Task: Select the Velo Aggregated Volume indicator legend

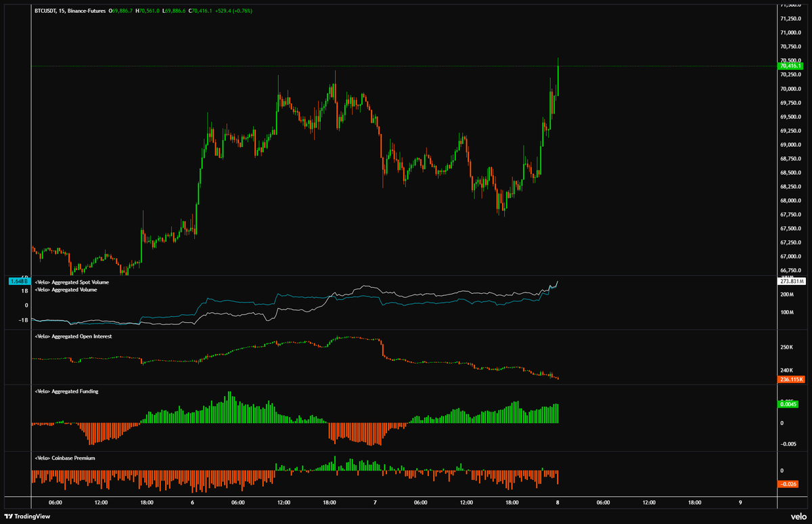Action: click(x=66, y=290)
